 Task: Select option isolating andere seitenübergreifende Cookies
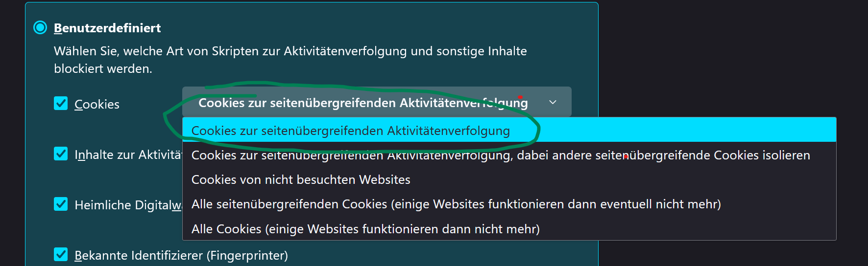coord(509,155)
